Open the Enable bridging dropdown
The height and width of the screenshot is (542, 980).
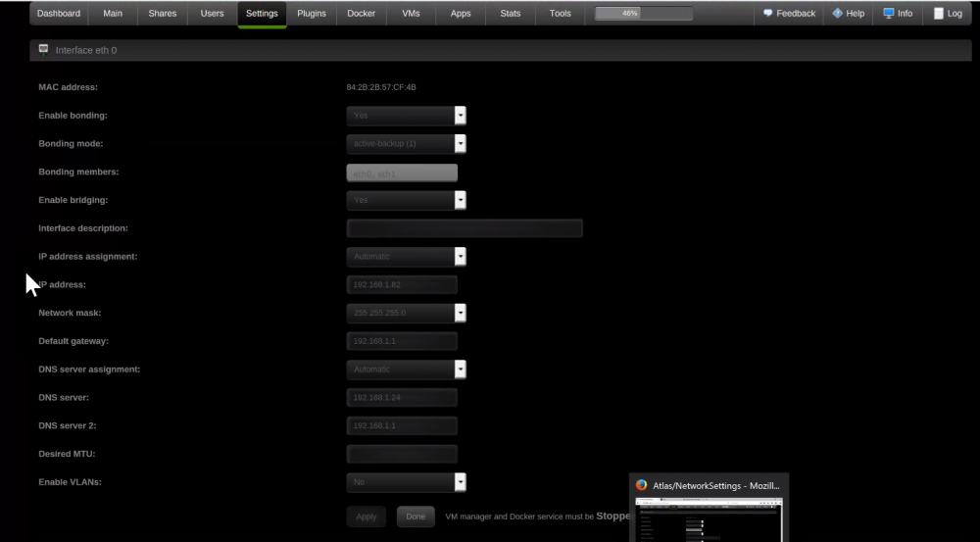coord(407,200)
